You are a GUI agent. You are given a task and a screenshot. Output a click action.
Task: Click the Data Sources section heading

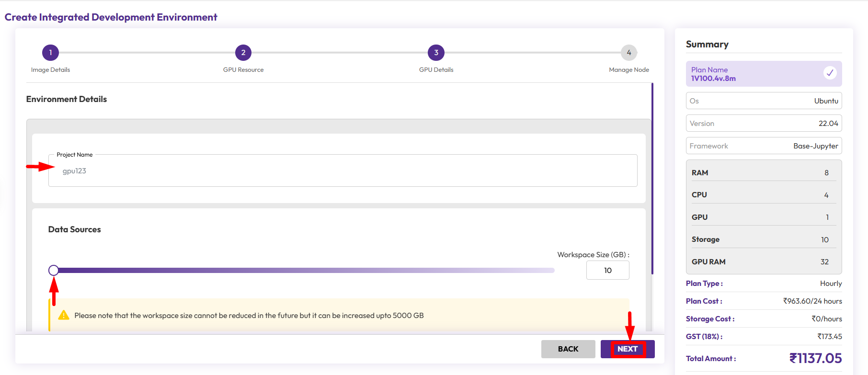point(75,229)
